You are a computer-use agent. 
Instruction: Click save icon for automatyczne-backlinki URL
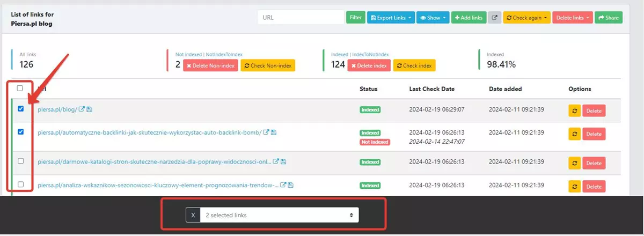(274, 132)
